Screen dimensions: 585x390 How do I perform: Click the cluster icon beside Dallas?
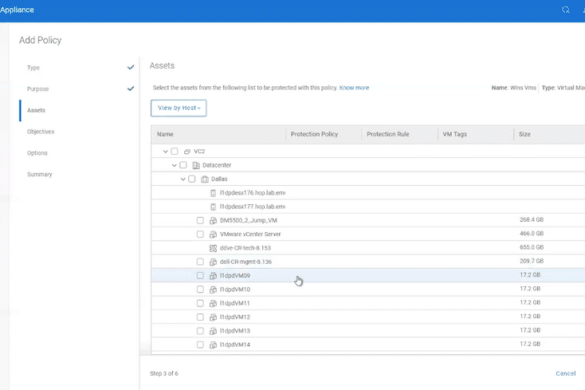(204, 179)
